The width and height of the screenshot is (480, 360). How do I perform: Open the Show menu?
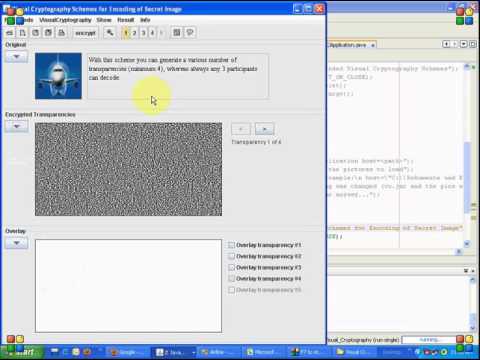(104, 20)
